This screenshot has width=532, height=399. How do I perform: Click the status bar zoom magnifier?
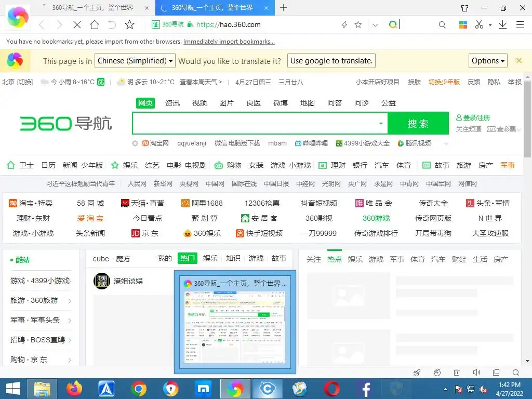click(x=516, y=373)
